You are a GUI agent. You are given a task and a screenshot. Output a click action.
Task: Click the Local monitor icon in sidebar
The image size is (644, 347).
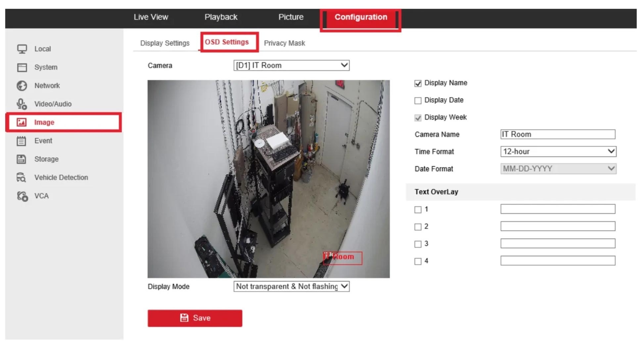22,49
